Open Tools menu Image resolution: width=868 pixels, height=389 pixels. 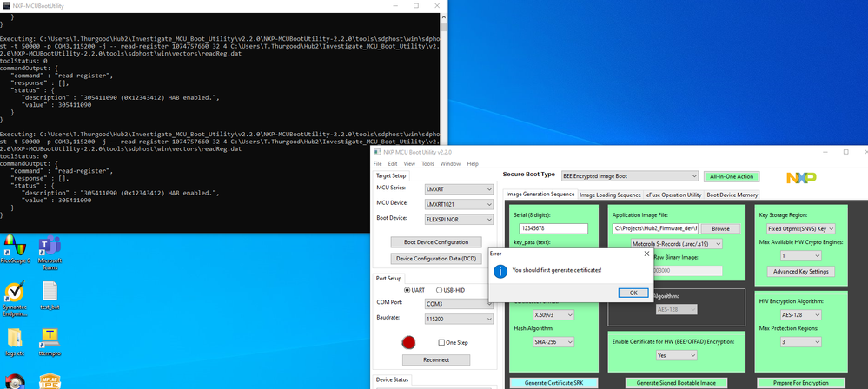point(427,164)
